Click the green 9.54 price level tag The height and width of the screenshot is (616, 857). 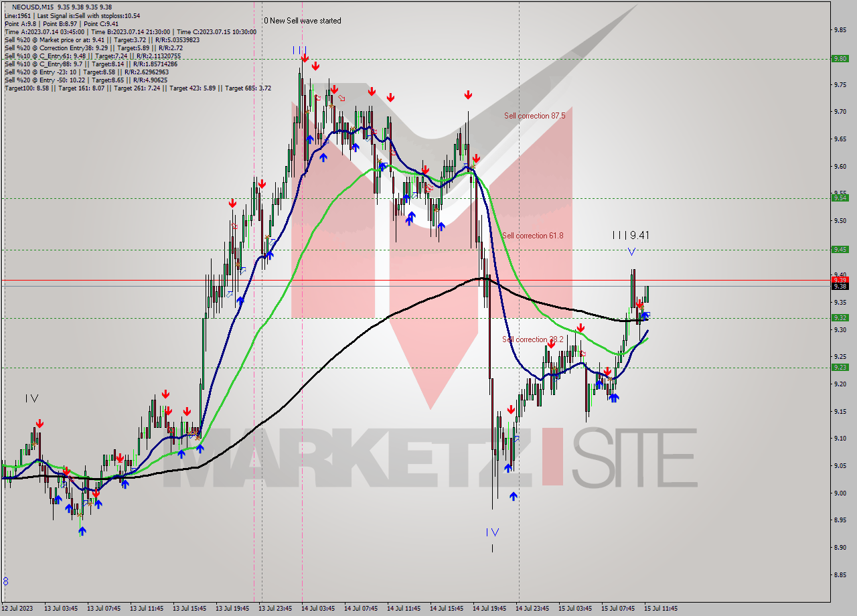pos(840,198)
